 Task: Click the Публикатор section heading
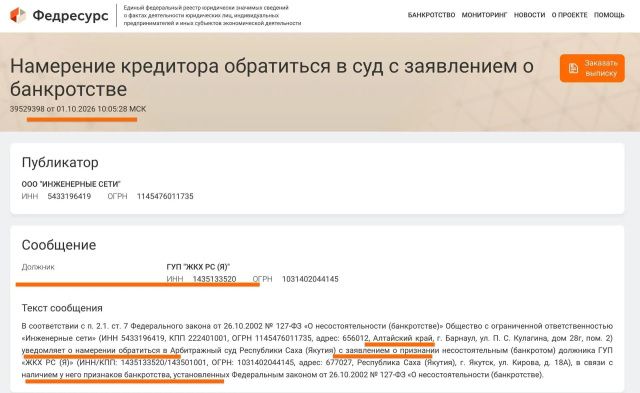coord(60,162)
